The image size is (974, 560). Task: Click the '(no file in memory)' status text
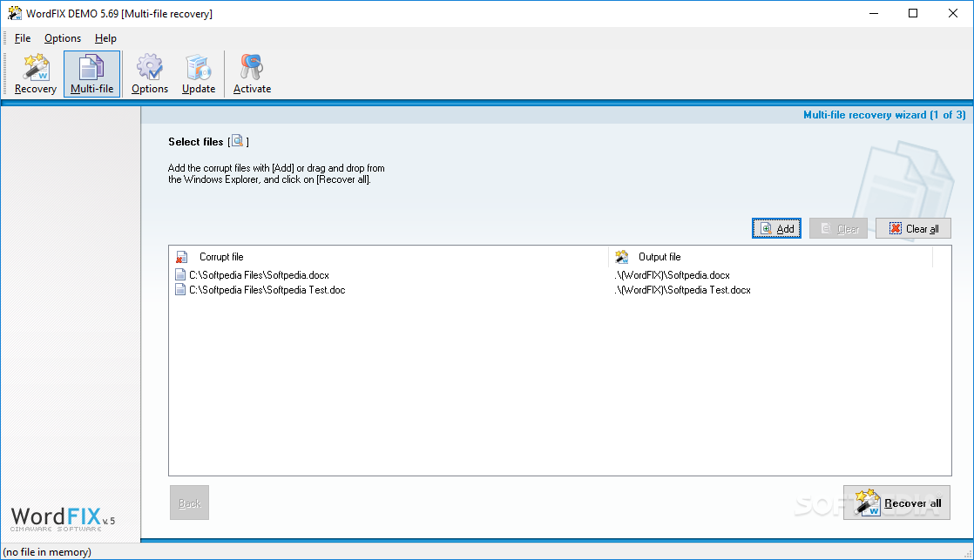pos(47,552)
